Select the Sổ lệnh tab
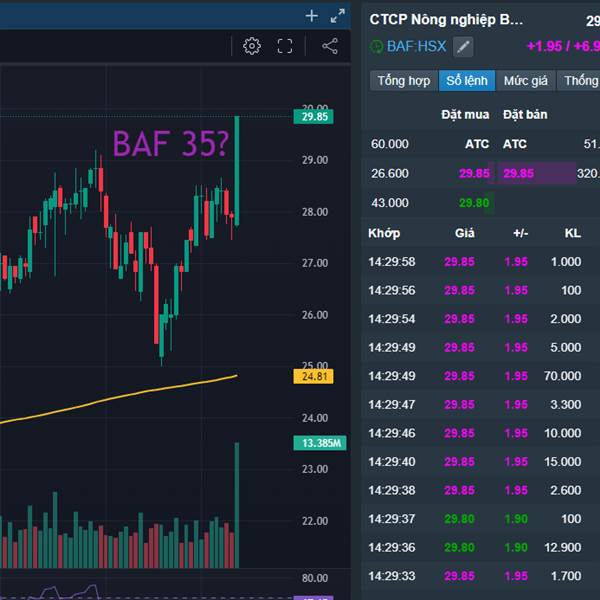The image size is (600, 600). tap(467, 81)
